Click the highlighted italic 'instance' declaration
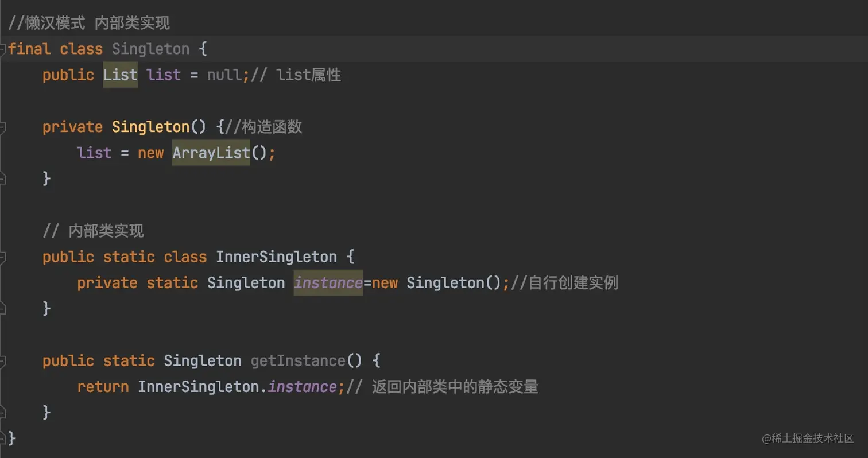 [x=328, y=283]
